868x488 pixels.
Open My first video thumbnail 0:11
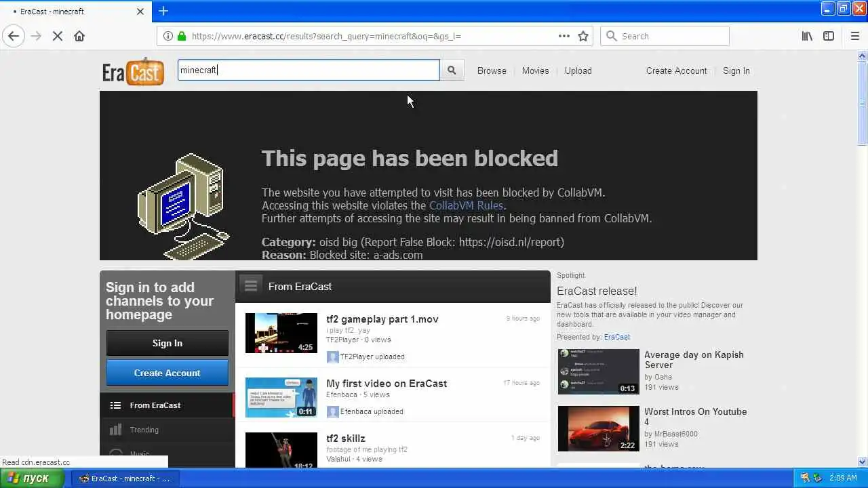pos(281,397)
